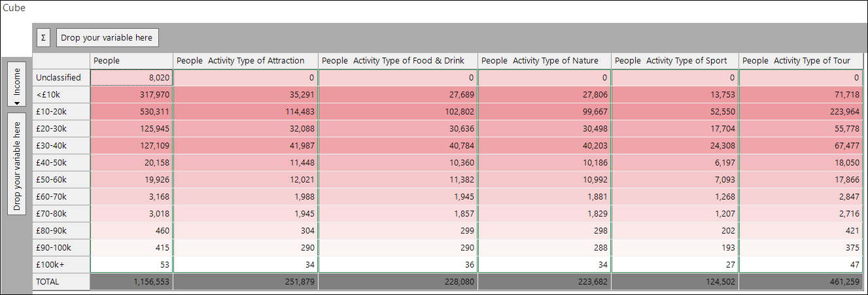Select the <£10k row header
Viewport: 868px width, 295px height.
point(61,94)
